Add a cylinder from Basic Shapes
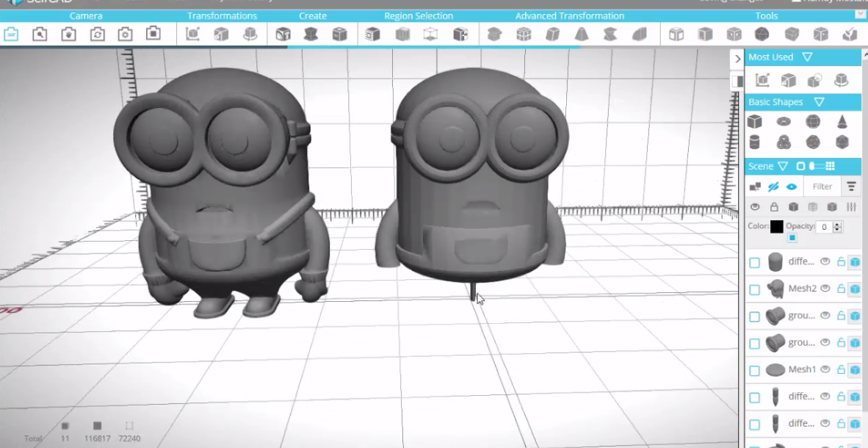Image resolution: width=868 pixels, height=448 pixels. [754, 142]
